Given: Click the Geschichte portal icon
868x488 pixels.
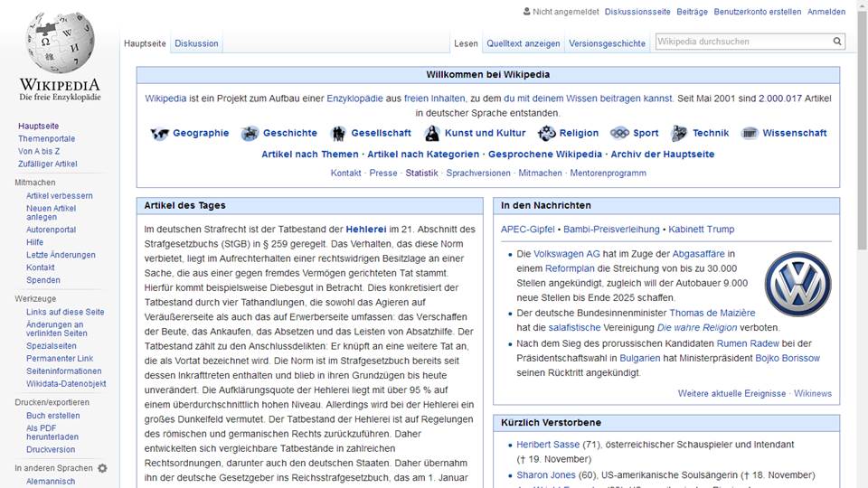Looking at the screenshot, I should pos(250,134).
